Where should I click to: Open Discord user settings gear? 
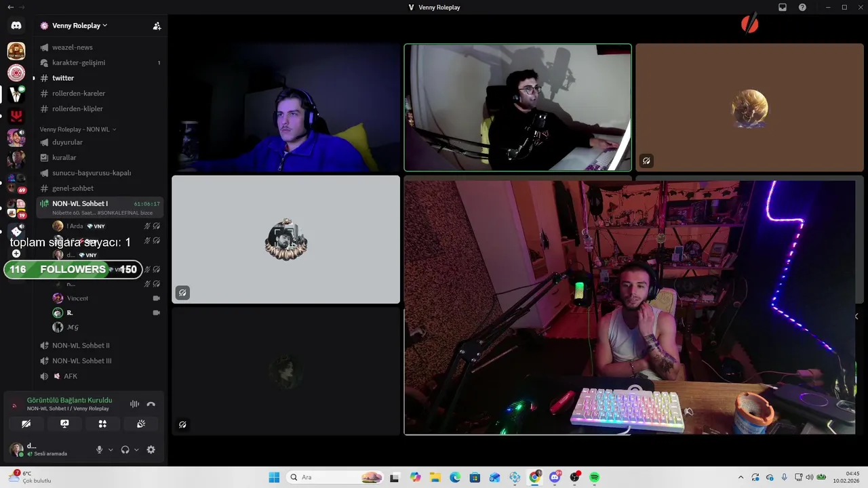151,449
